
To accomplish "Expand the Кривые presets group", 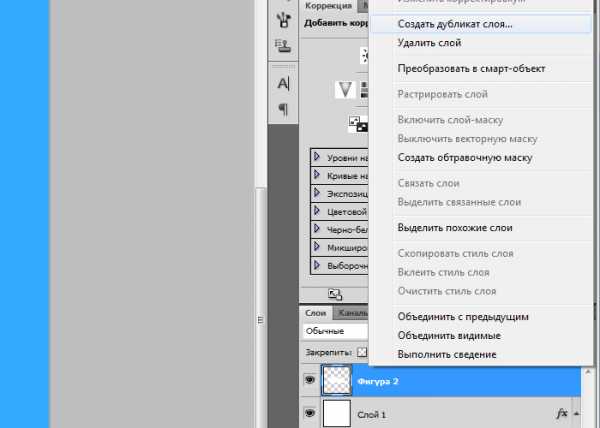I will click(317, 175).
